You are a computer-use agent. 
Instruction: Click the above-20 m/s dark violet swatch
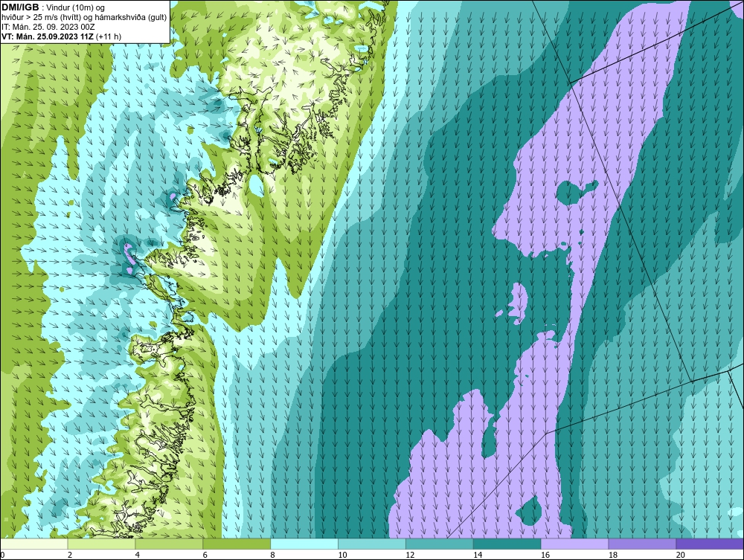710,544
